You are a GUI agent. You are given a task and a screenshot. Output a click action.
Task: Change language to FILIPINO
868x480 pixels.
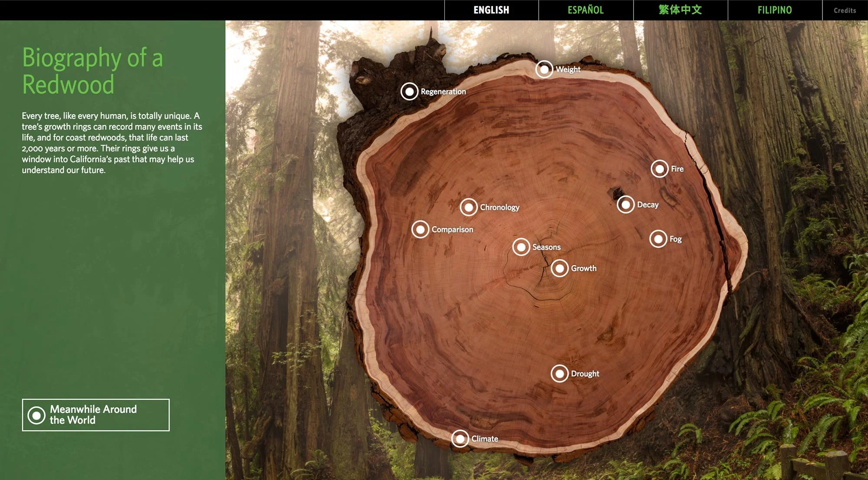point(775,10)
